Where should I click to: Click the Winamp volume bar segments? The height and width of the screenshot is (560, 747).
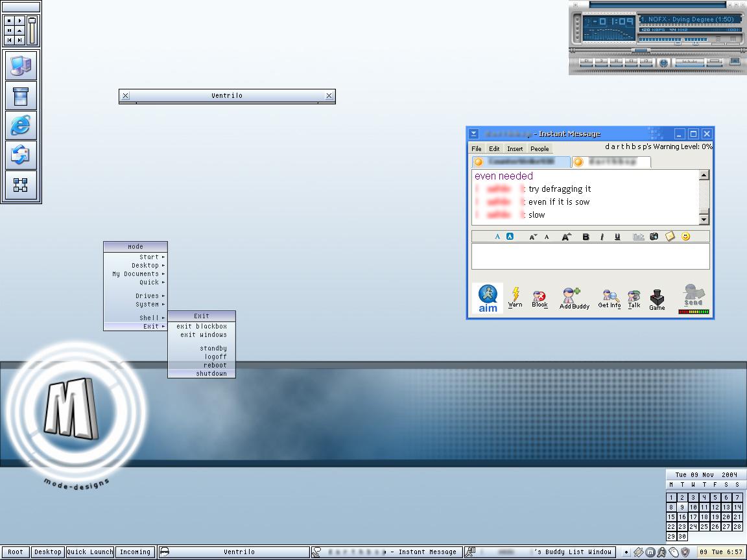[660, 40]
